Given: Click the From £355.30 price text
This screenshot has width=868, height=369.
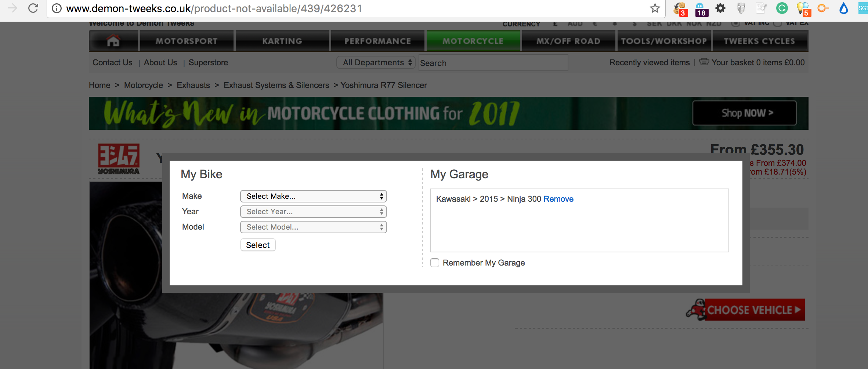Looking at the screenshot, I should [x=757, y=149].
